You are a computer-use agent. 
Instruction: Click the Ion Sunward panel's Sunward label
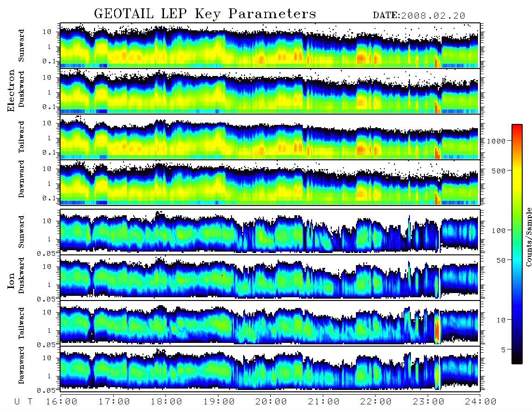coord(21,232)
